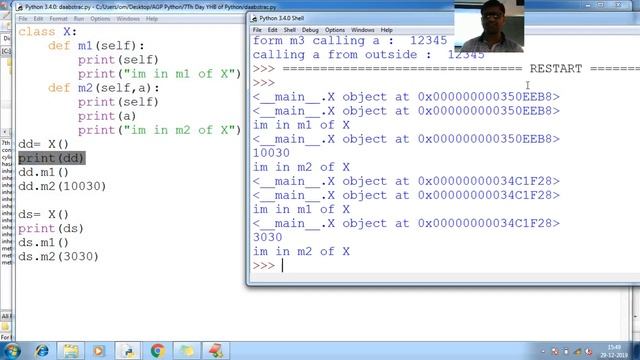Open the editor window's Help menu
This screenshot has width=640, height=360.
point(151,19)
